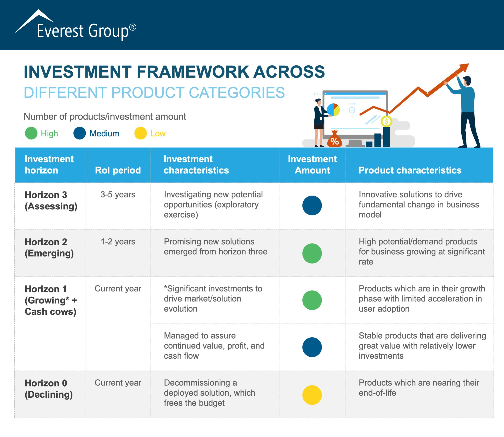Click the yellow dollar coin icon
504x437 pixels.
click(386, 121)
